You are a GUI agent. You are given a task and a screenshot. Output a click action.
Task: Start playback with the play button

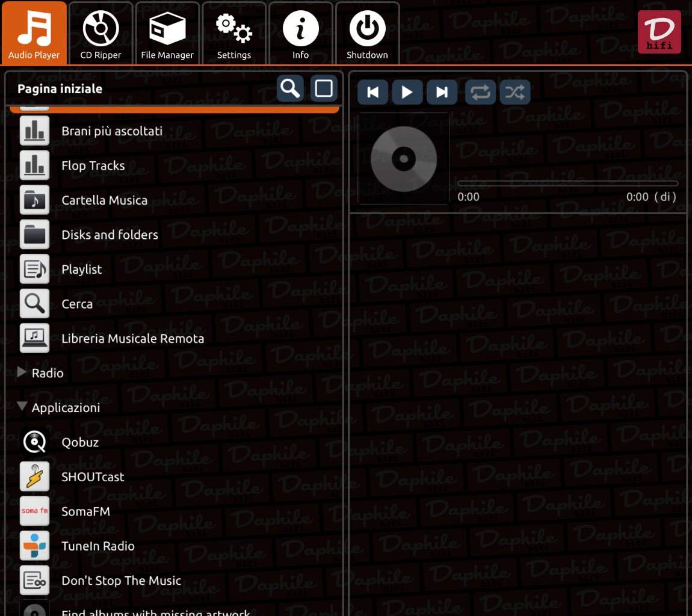(x=407, y=92)
